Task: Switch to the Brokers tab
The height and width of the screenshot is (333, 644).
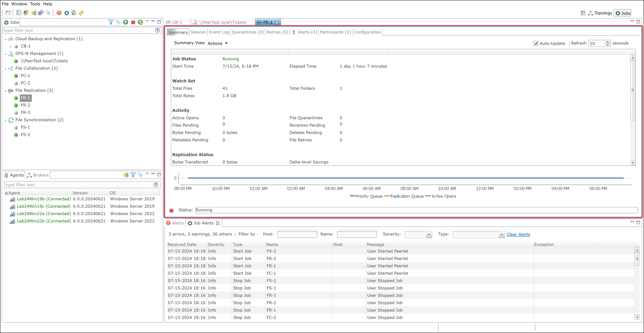Action: pyautogui.click(x=38, y=175)
